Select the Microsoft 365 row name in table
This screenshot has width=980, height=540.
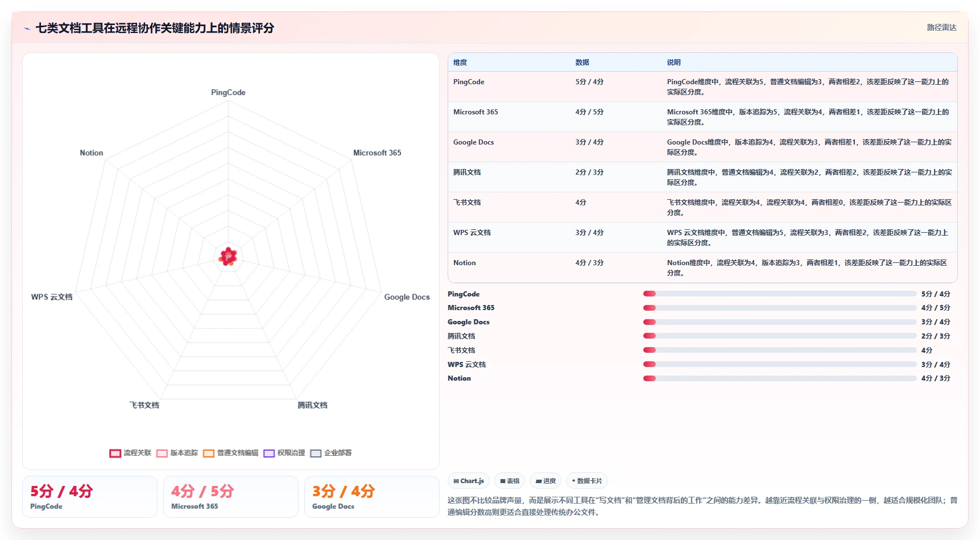[x=475, y=112]
